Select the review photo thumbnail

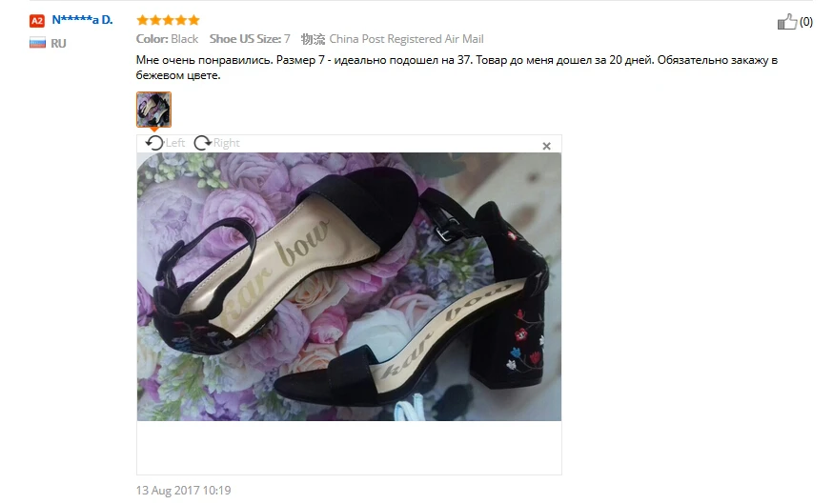click(x=153, y=110)
